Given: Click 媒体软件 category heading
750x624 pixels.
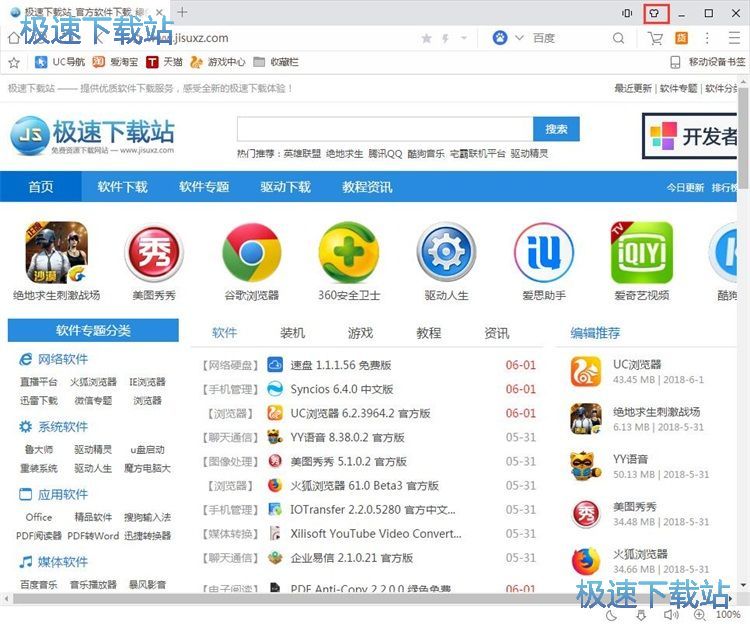Looking at the screenshot, I should coord(63,562).
